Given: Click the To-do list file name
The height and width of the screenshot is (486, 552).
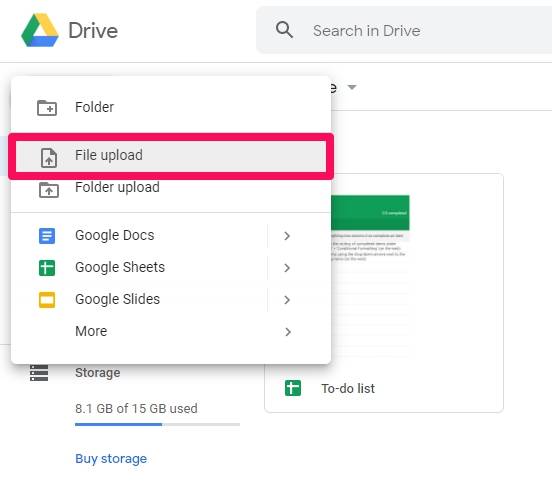Looking at the screenshot, I should [348, 389].
